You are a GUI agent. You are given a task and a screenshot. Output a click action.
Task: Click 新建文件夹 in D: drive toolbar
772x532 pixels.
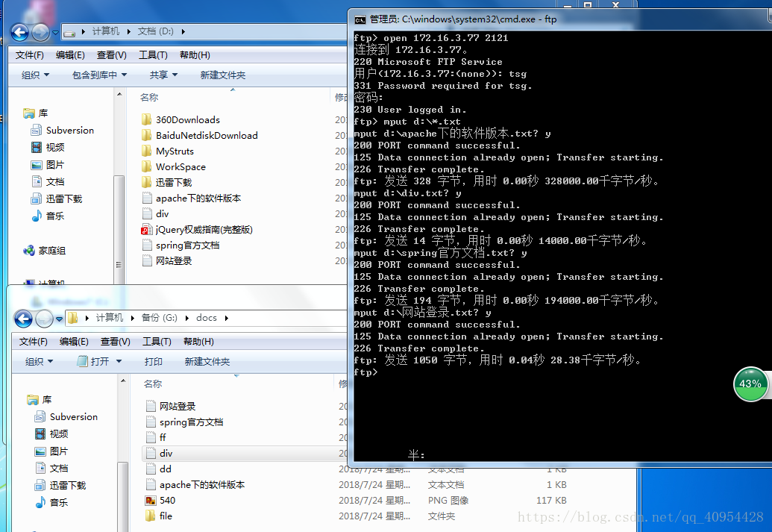pyautogui.click(x=222, y=75)
